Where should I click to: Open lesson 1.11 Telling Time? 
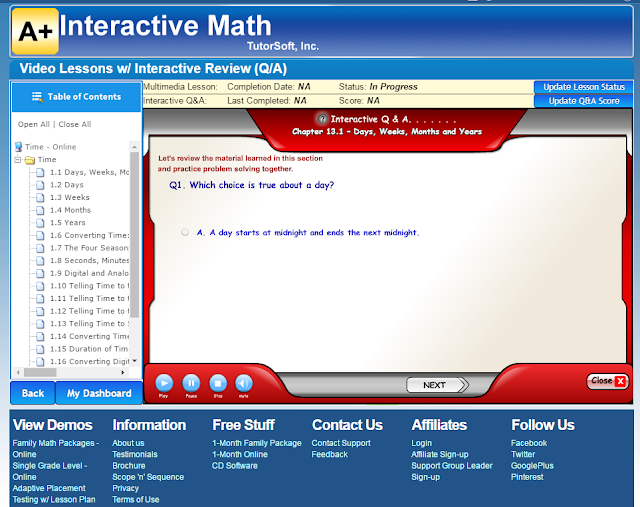tap(89, 299)
